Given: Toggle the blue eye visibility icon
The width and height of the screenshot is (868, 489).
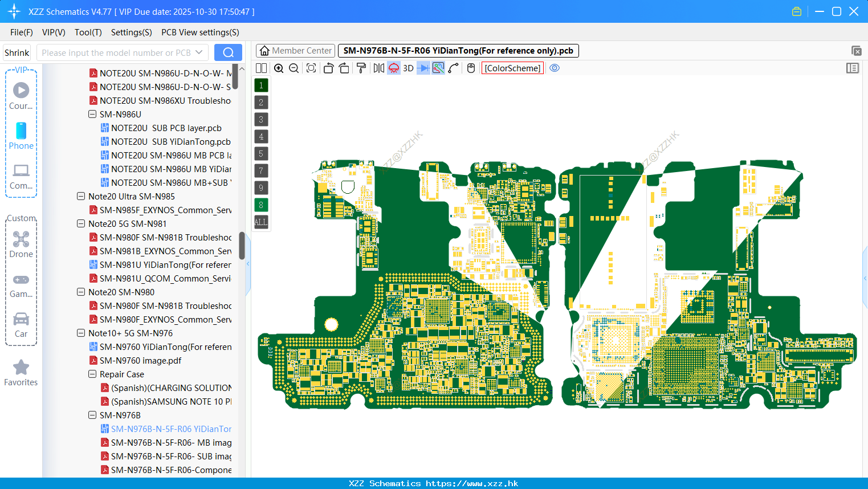Looking at the screenshot, I should click(555, 68).
